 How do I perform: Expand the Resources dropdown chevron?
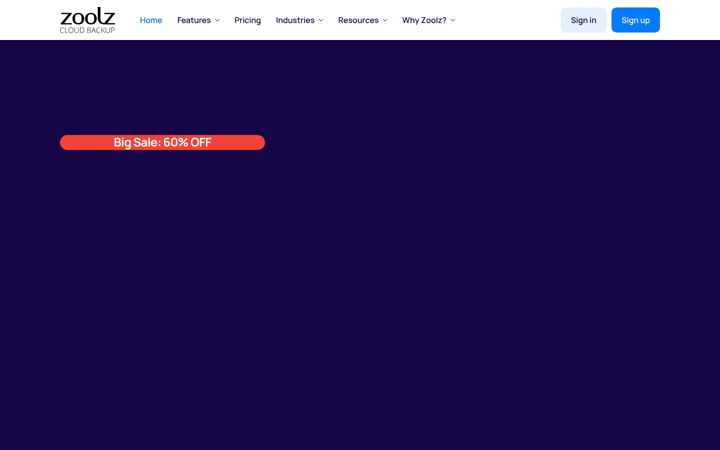(385, 20)
